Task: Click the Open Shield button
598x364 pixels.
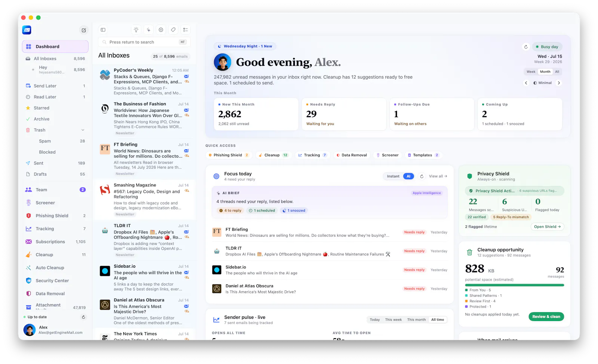Action: pyautogui.click(x=548, y=227)
